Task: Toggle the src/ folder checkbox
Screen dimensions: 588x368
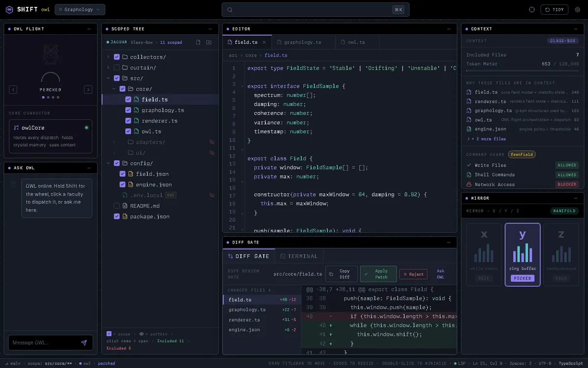Action: [117, 78]
